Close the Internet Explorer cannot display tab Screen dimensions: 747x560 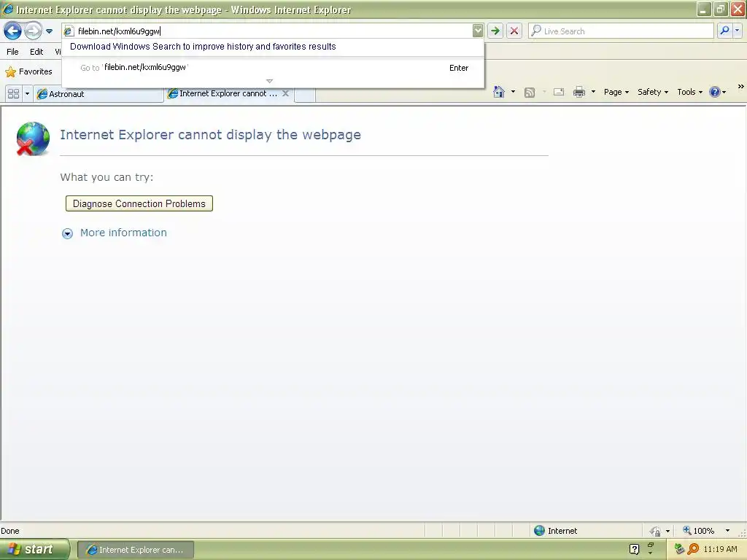285,93
